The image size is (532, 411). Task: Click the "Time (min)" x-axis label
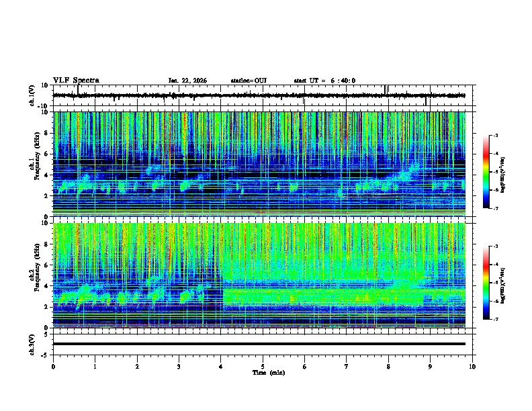point(269,373)
